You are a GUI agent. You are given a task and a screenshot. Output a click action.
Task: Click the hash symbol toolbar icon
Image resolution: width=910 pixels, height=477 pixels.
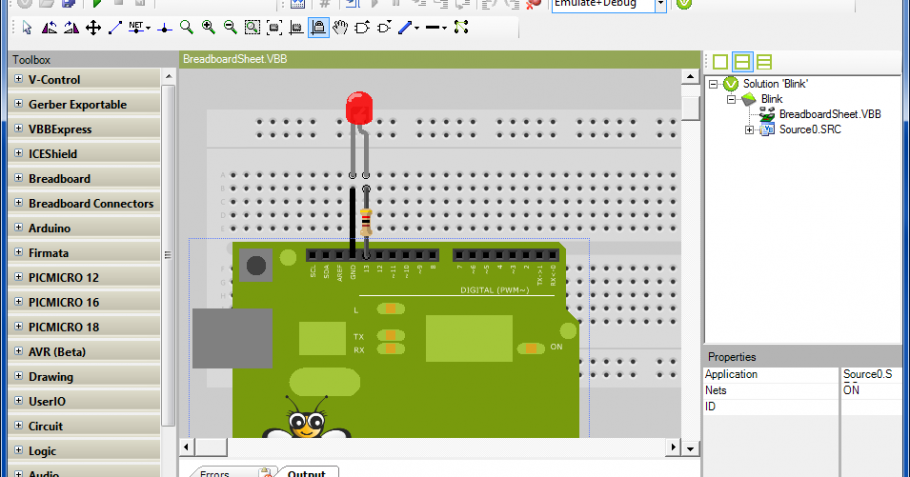click(324, 3)
